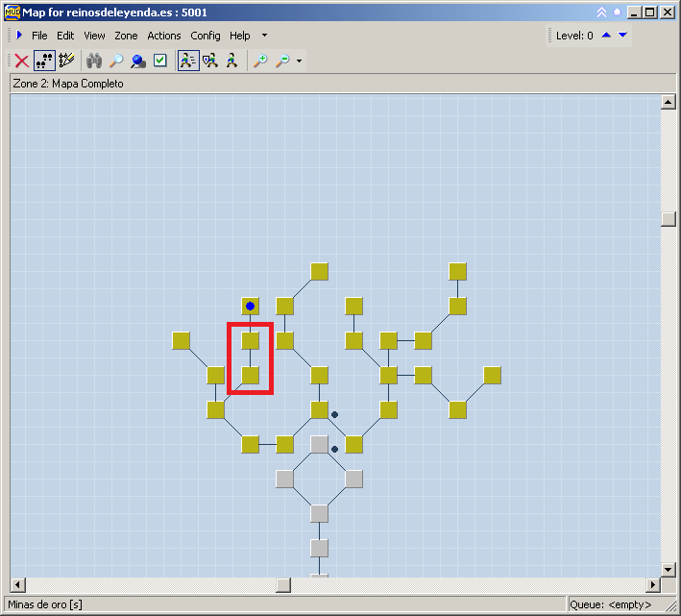Screen dimensions: 681x616
Task: Click the binoculars find icon
Action: (94, 61)
